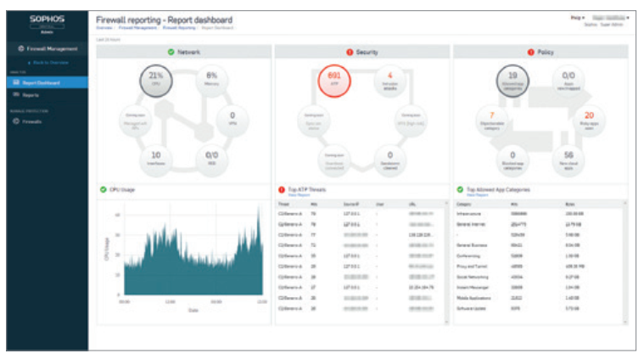Open the Firewall Management section header
The width and height of the screenshot is (644, 359).
click(48, 48)
